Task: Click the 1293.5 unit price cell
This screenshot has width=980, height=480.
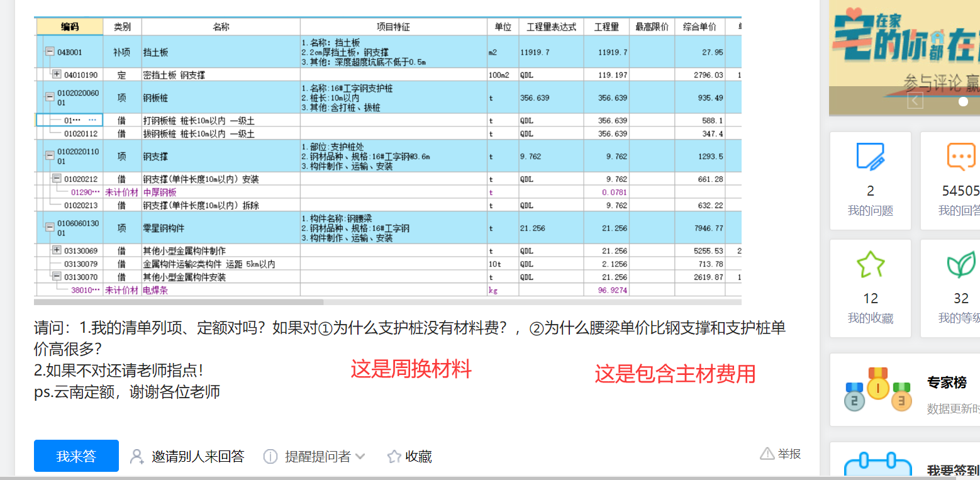Action: point(699,156)
